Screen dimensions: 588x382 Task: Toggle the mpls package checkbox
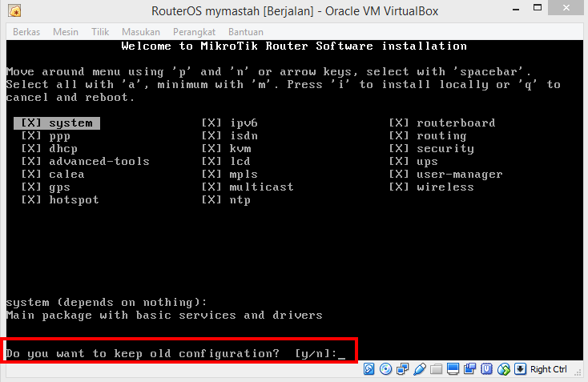(211, 174)
